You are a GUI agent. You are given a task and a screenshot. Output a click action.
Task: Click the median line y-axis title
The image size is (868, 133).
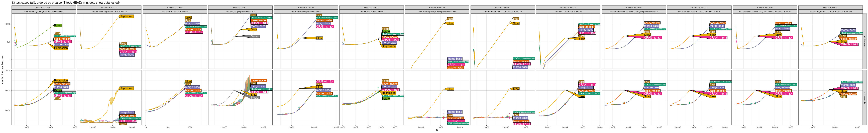coord(3,69)
